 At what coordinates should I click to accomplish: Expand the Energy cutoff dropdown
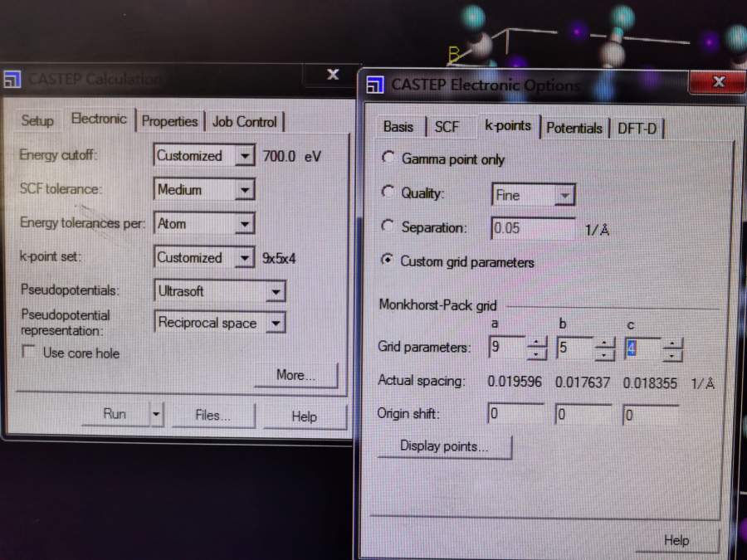point(244,156)
